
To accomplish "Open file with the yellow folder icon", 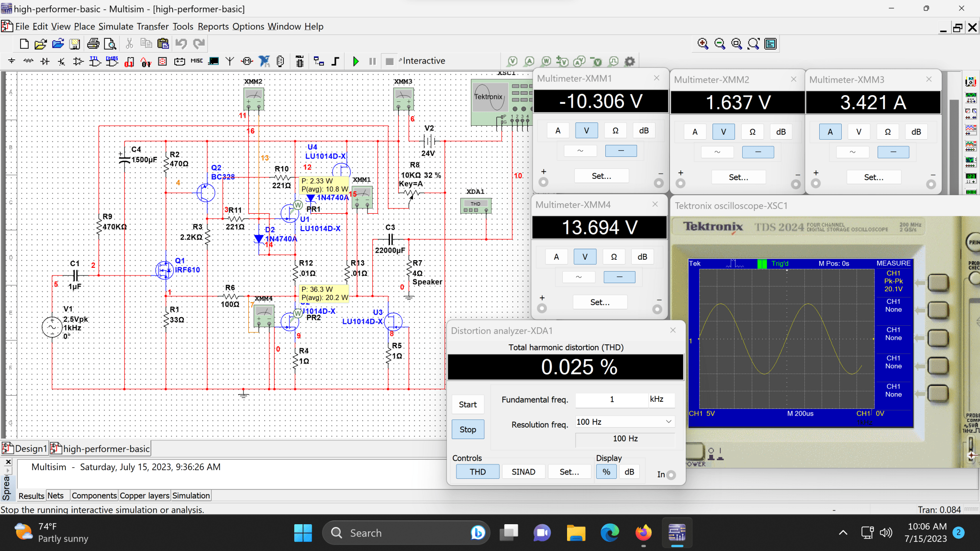I will (x=41, y=44).
